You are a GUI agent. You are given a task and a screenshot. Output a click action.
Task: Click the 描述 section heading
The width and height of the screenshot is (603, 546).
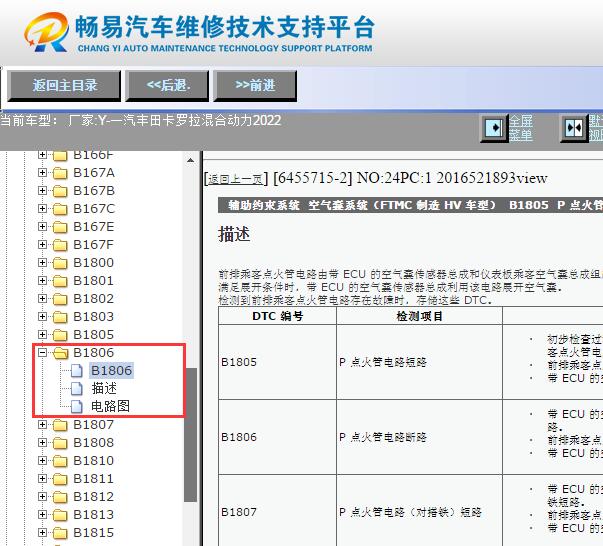(x=234, y=234)
